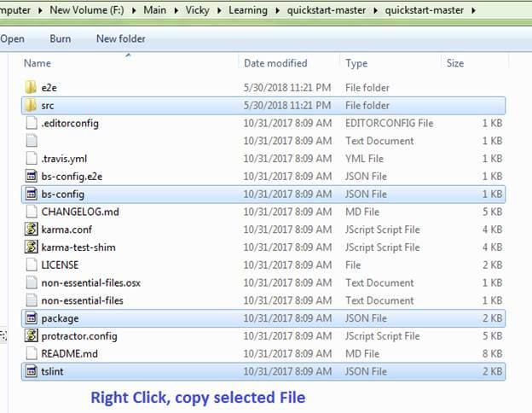Viewport: 532px width, 413px height.
Task: Click the bs-config.e2e JSON file icon
Action: tap(32, 176)
